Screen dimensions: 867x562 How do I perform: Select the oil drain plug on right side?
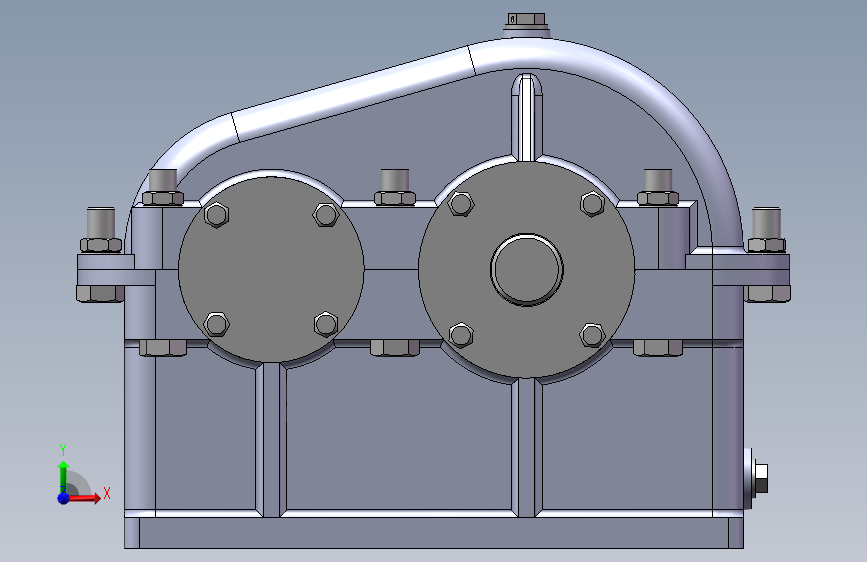[x=758, y=479]
